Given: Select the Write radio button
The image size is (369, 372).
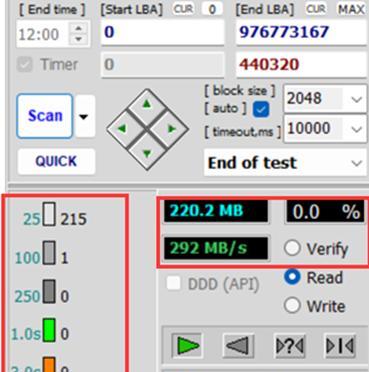Looking at the screenshot, I should point(292,306).
